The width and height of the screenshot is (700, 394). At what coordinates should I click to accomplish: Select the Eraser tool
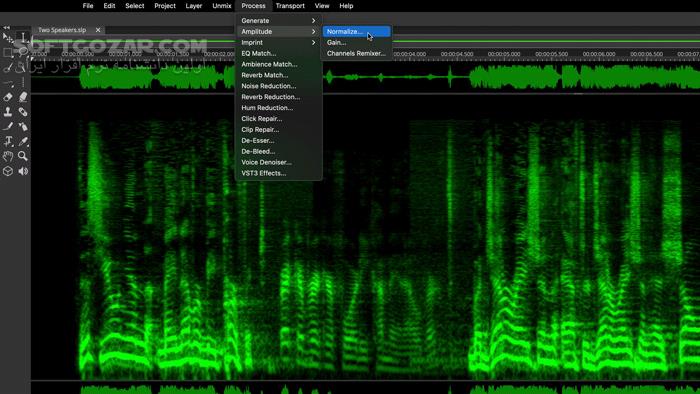point(8,97)
